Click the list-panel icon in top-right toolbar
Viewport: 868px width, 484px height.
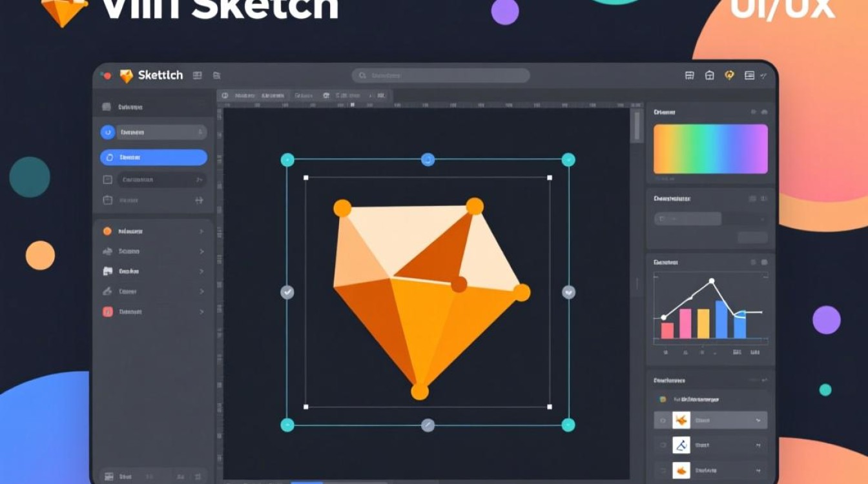point(749,76)
